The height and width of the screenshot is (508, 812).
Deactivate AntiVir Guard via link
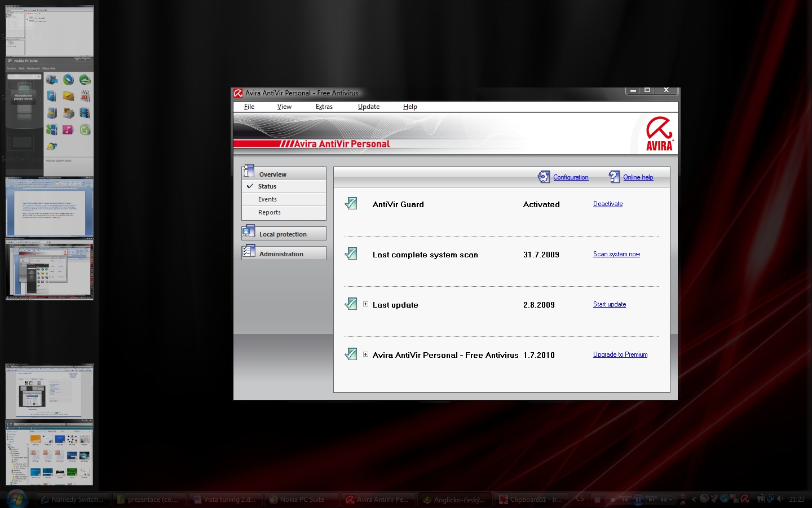608,204
